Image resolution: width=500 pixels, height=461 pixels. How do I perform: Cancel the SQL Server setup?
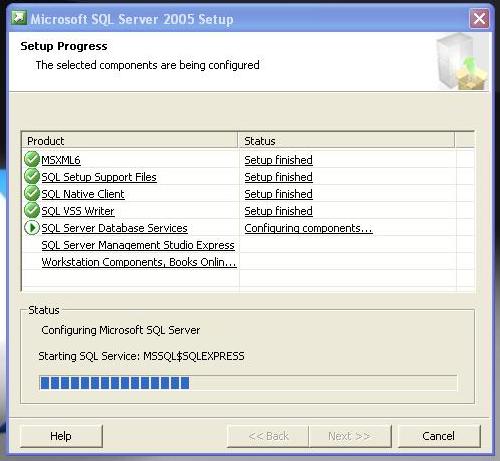(x=439, y=436)
